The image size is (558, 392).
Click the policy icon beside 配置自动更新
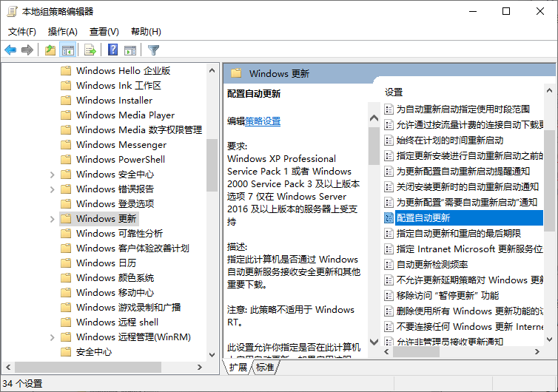(389, 217)
